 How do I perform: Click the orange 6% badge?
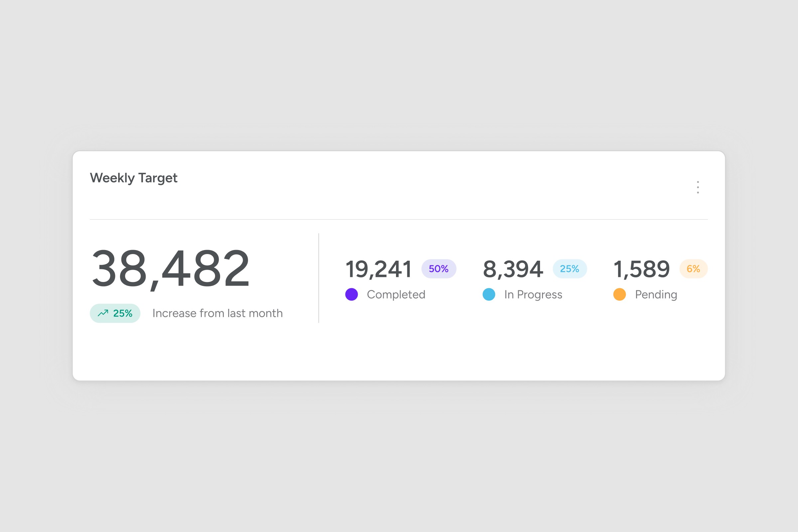pyautogui.click(x=693, y=269)
